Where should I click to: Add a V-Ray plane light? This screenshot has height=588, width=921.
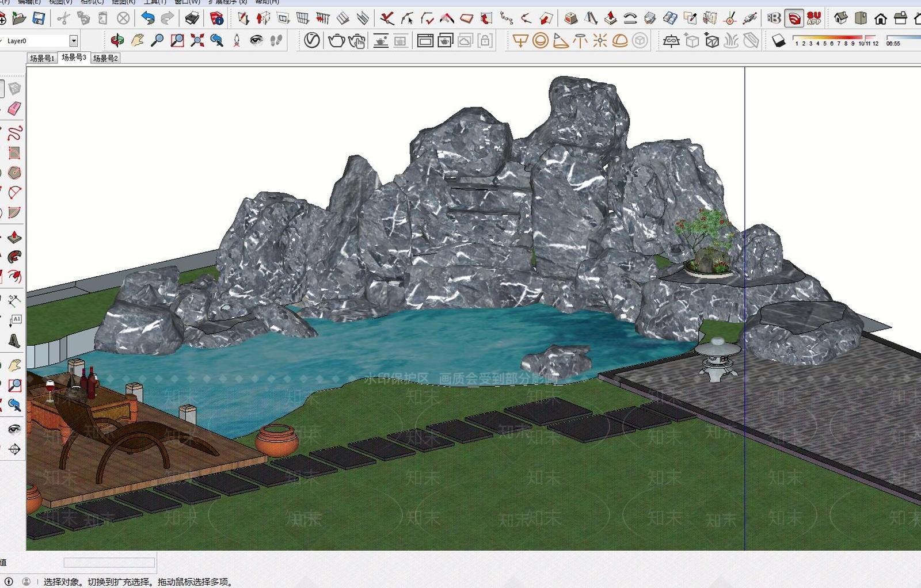(520, 40)
